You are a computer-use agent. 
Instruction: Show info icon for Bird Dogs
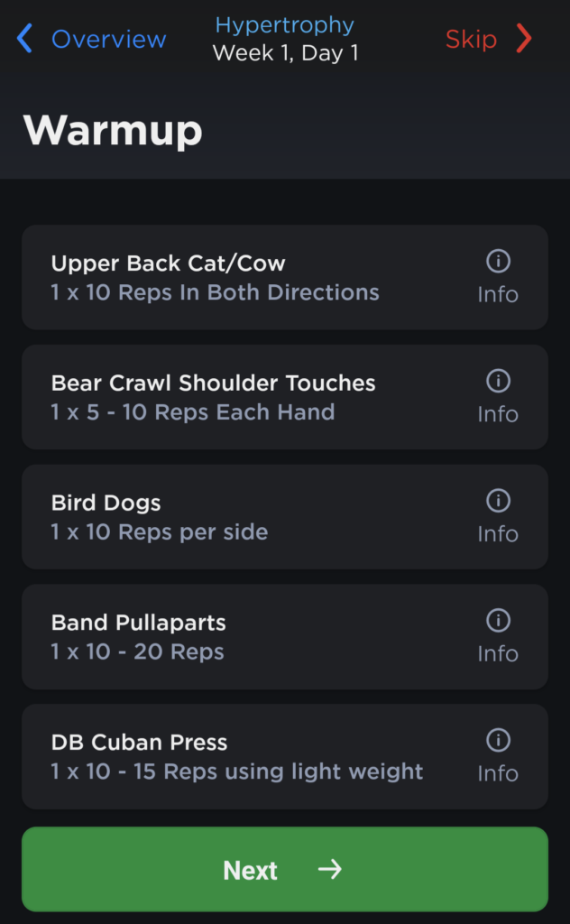[x=498, y=501]
